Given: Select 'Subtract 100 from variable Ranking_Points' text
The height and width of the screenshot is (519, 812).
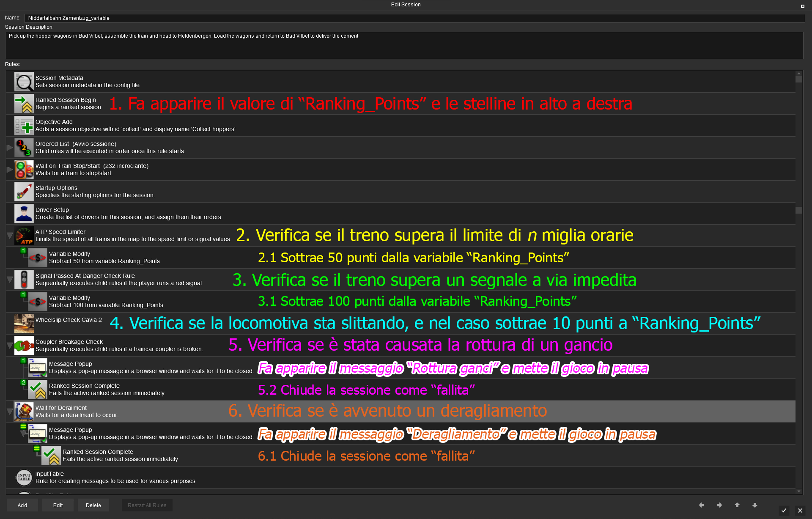Looking at the screenshot, I should click(106, 305).
